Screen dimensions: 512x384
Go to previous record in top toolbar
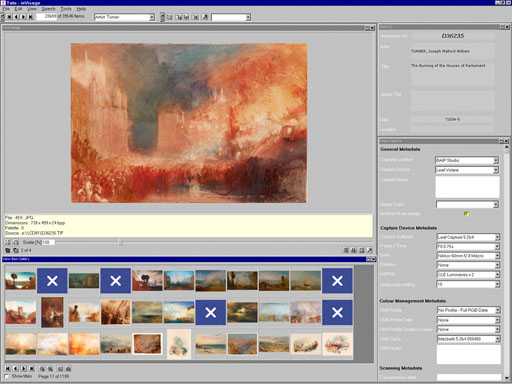(x=16, y=16)
